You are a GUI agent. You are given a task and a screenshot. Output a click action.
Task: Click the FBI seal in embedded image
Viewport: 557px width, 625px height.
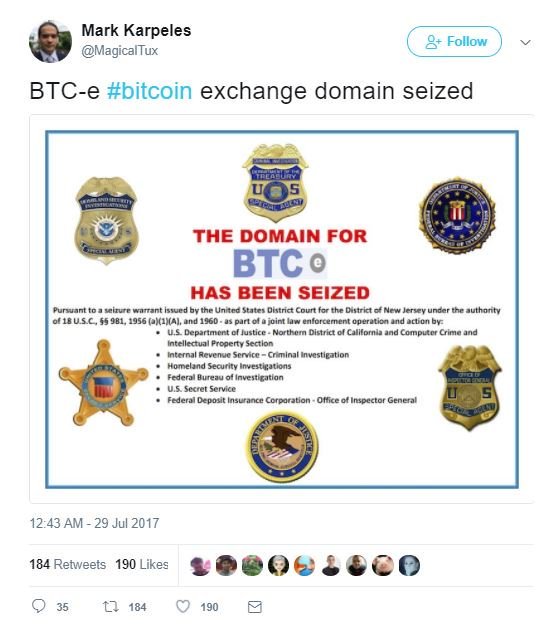pos(457,213)
